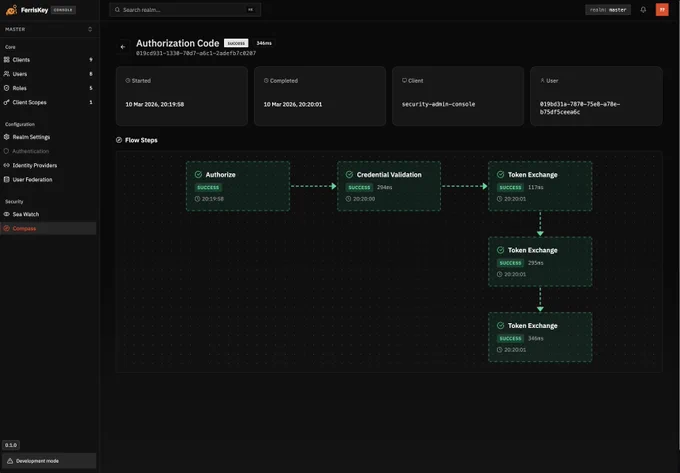Select the Credential Validation step node
The image size is (680, 473).
[389, 186]
